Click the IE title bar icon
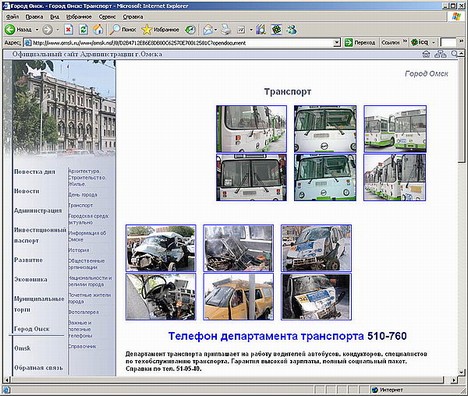 pos(6,5)
